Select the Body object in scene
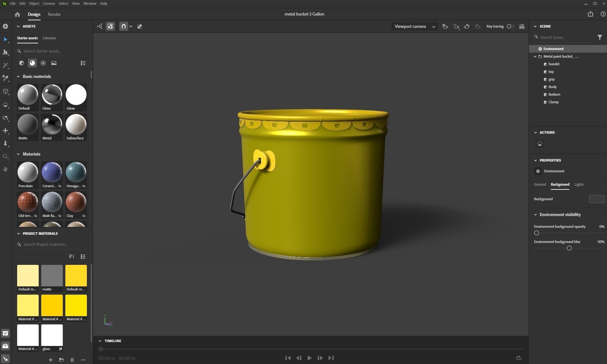This screenshot has width=607, height=364. tap(552, 87)
